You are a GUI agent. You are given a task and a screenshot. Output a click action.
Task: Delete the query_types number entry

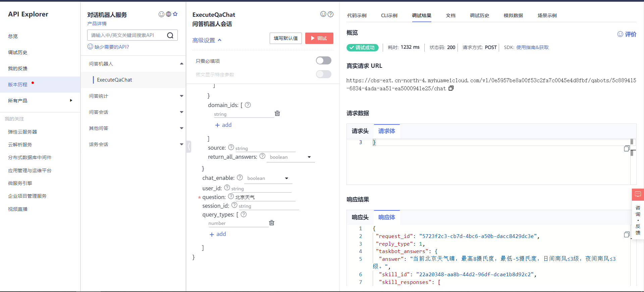coord(272,223)
